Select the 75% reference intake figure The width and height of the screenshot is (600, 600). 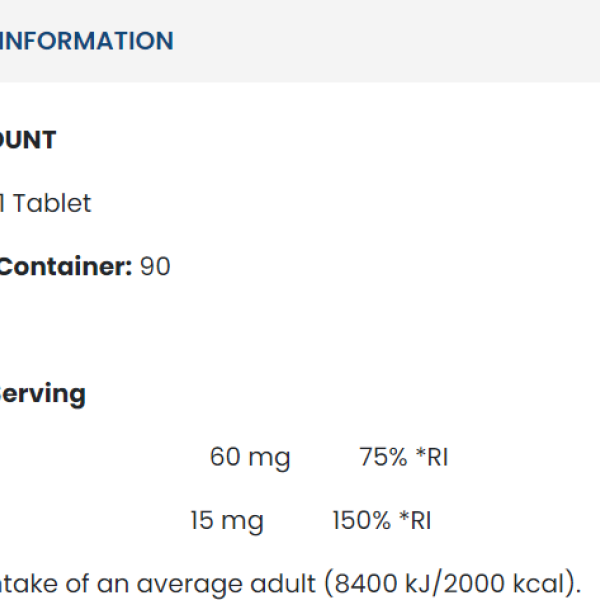pos(383,458)
